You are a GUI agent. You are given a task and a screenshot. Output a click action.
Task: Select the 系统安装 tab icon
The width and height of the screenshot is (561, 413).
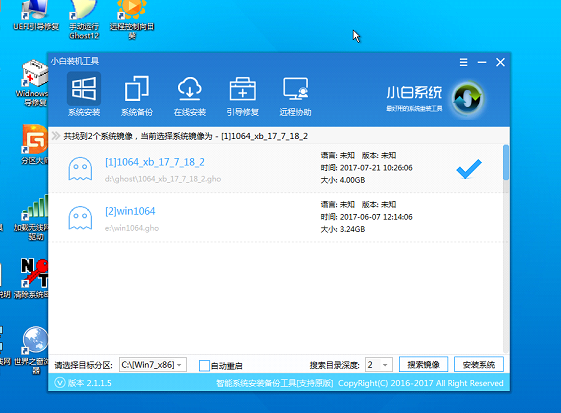click(84, 89)
